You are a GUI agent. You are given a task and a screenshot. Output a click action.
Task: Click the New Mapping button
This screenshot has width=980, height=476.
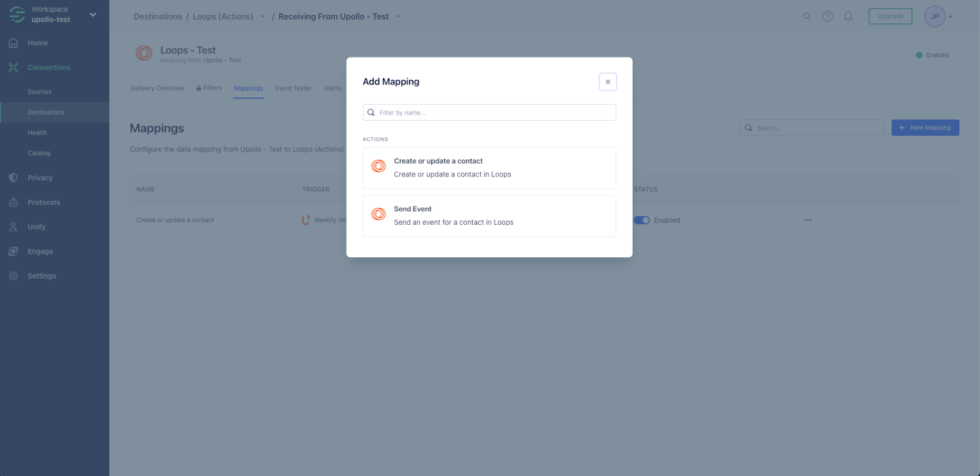pos(925,127)
